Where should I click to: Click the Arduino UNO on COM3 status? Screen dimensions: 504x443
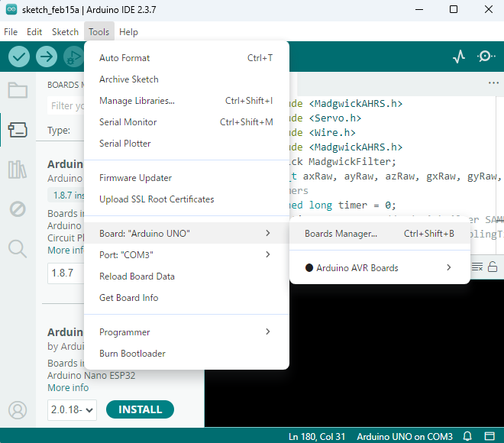click(x=404, y=437)
